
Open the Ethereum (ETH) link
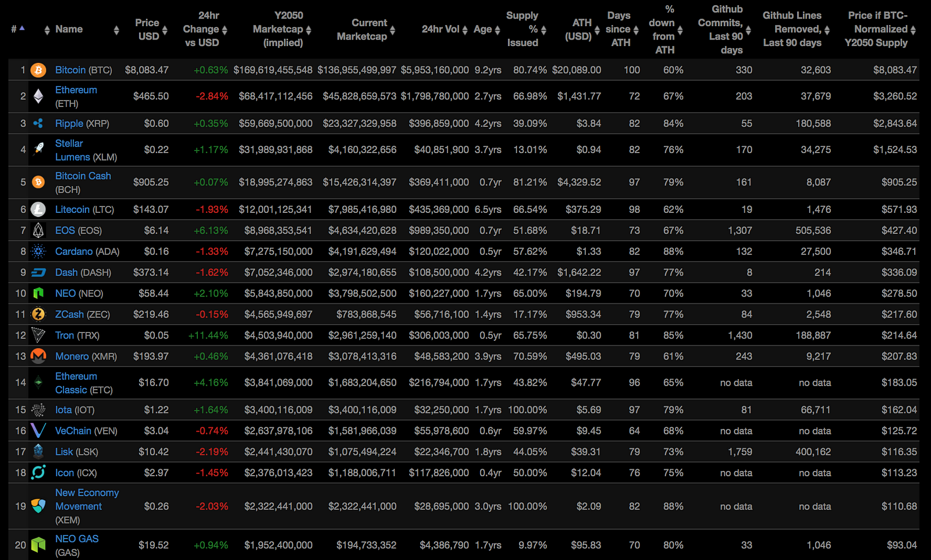76,90
